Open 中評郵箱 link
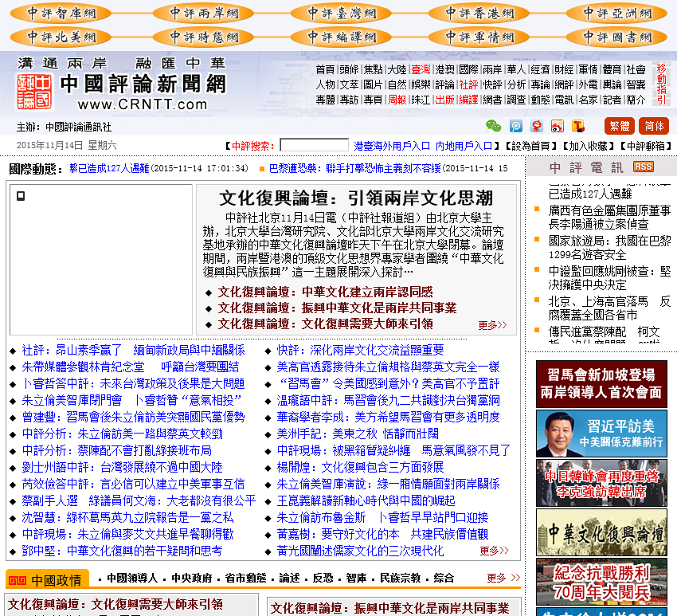The width and height of the screenshot is (677, 616). point(645,146)
